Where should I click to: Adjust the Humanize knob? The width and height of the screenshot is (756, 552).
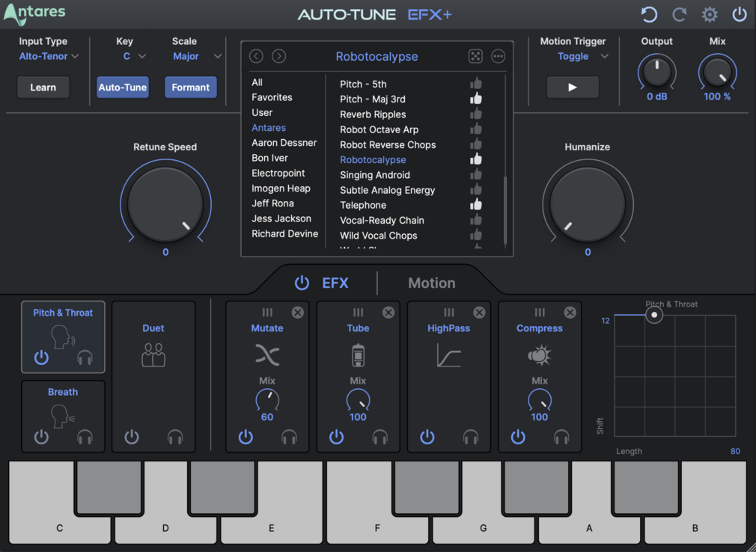(x=588, y=203)
